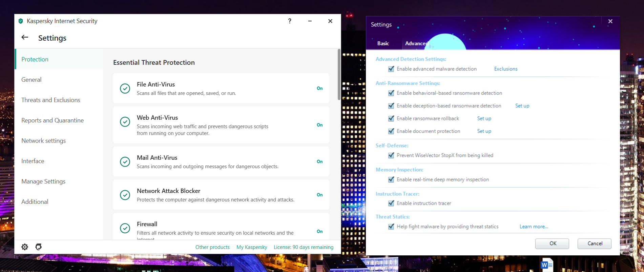Toggle deception-based ransomware detection checkbox
The image size is (644, 272).
391,106
